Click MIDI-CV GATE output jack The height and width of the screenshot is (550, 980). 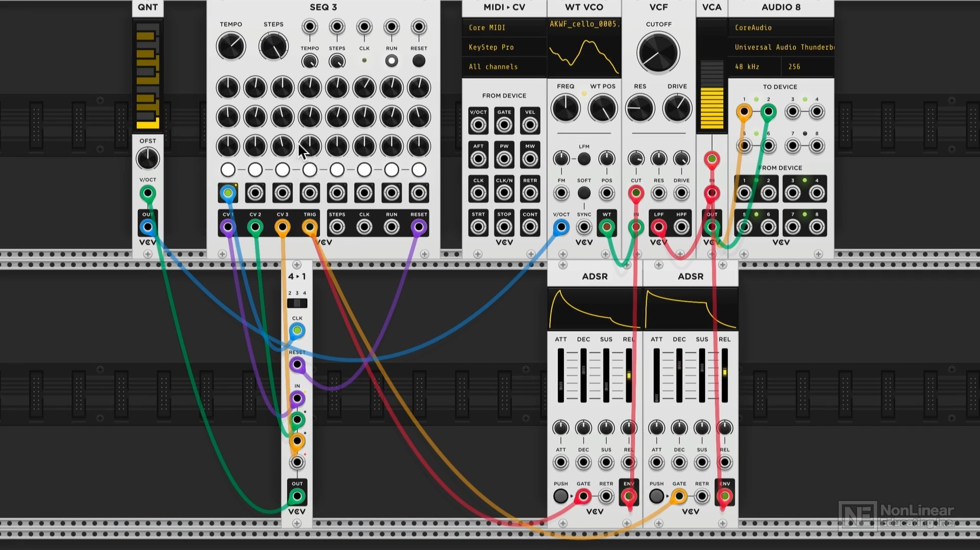point(504,124)
